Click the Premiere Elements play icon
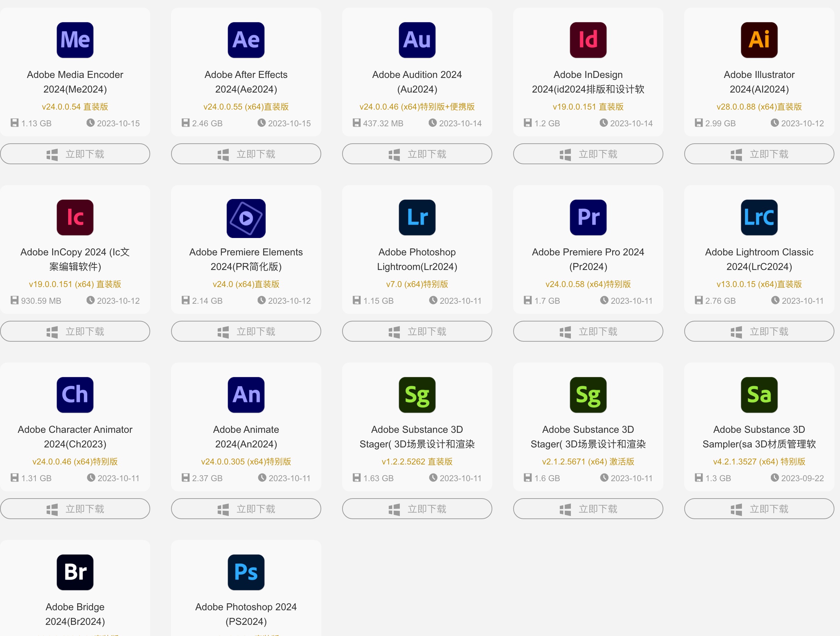Viewport: 840px width, 636px height. (246, 218)
